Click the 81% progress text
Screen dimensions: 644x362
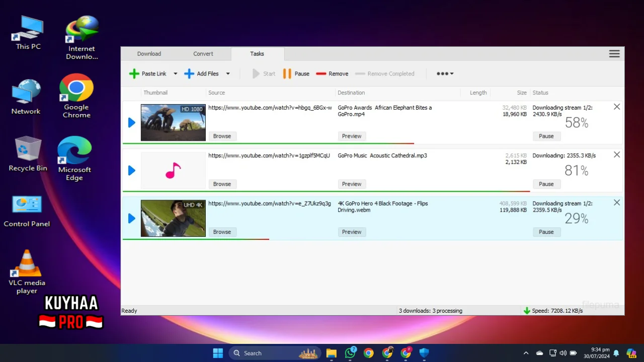click(577, 170)
